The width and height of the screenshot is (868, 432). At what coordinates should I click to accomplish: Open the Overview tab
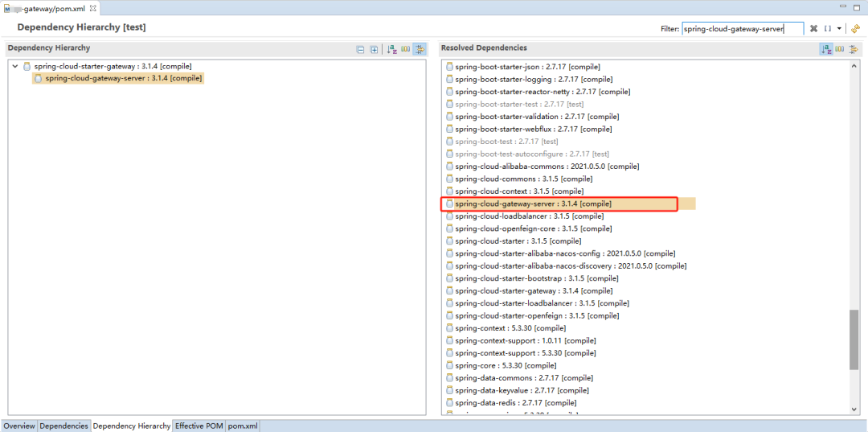click(x=19, y=426)
